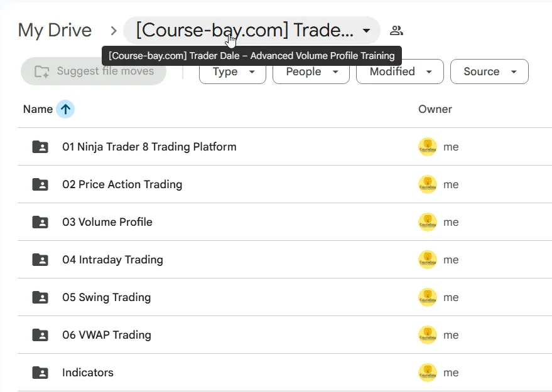Screen dimensions: 552x392
Task: Click shared folder icon of 03 Volume Profile row
Action: click(x=40, y=222)
